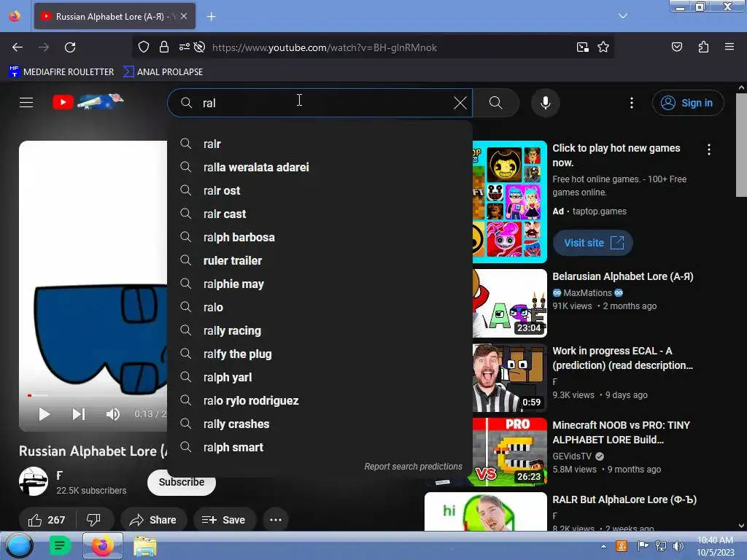Pick the 'ralph barbosa' suggestion

[x=320, y=237]
